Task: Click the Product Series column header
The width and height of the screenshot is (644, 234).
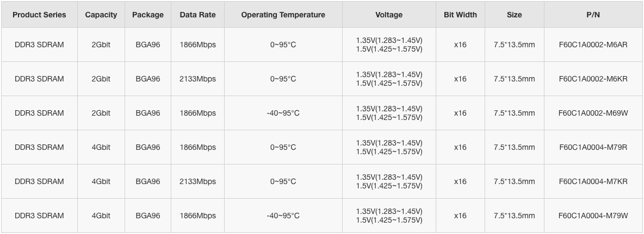Action: click(39, 15)
